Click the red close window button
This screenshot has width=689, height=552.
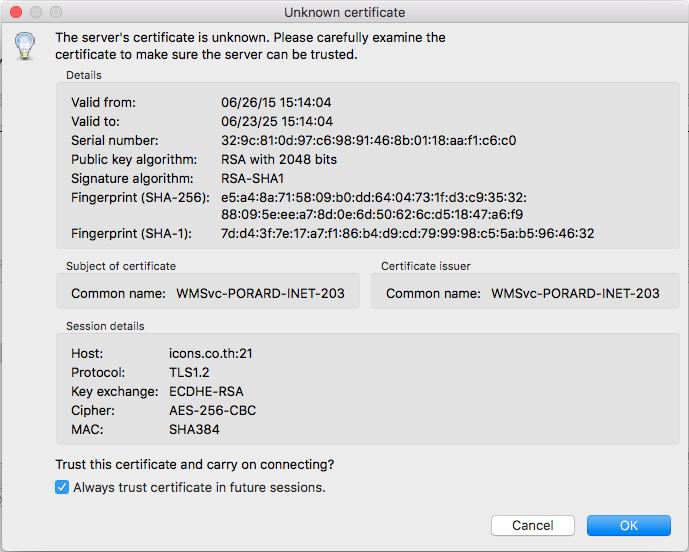point(17,12)
